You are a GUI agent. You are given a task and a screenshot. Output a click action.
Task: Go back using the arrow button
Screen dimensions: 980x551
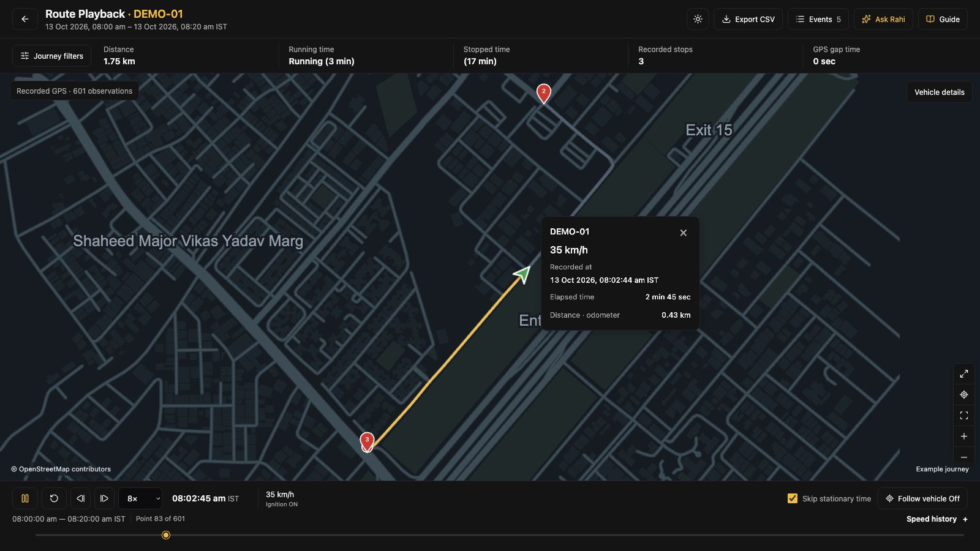point(25,19)
